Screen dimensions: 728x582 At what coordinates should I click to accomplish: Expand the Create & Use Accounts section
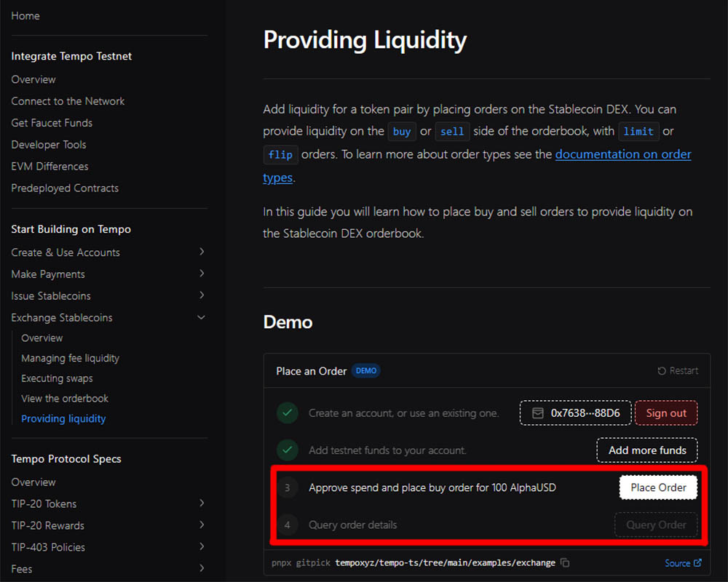coord(202,252)
